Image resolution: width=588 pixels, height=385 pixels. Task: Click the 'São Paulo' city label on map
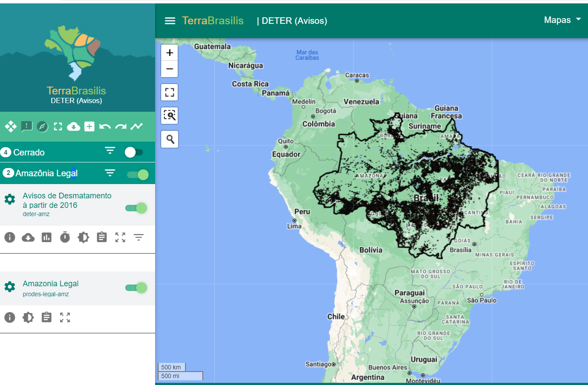click(482, 300)
